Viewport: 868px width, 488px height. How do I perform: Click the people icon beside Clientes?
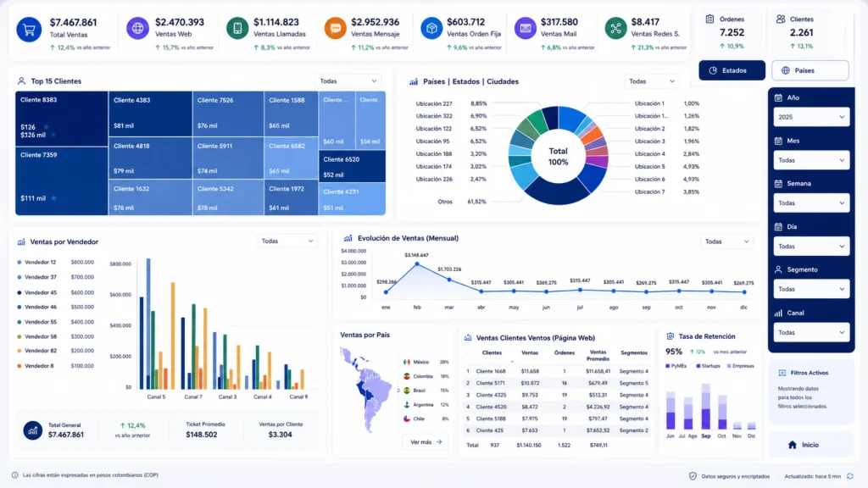(x=781, y=19)
